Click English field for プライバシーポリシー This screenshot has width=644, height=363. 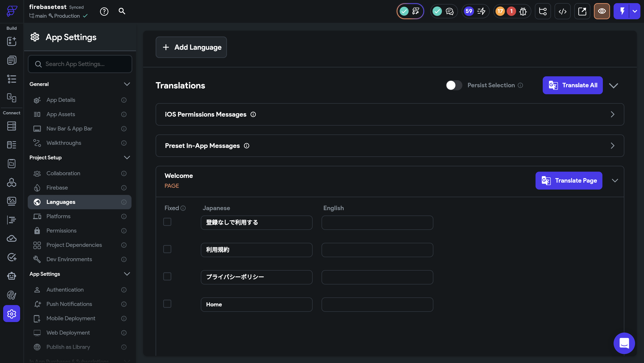point(377,277)
